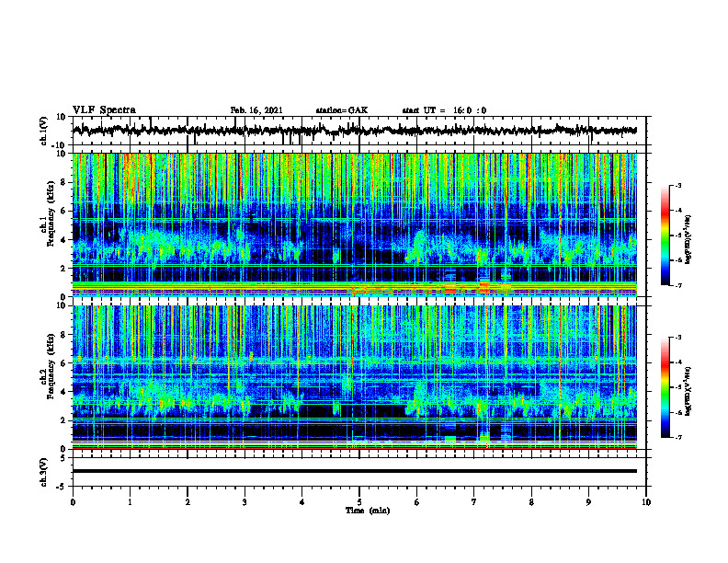Screen dimensions: 728x563
Task: Click the ch.2 spectrogram color scale bar
Action: 665,387
